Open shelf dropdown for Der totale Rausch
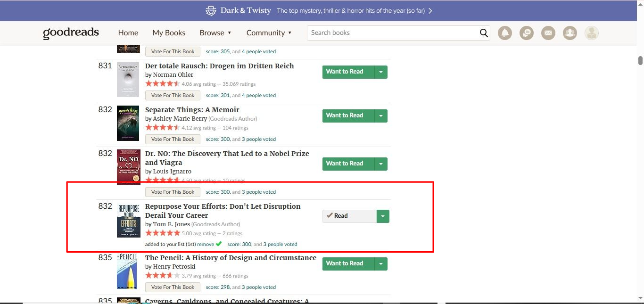 click(x=381, y=72)
